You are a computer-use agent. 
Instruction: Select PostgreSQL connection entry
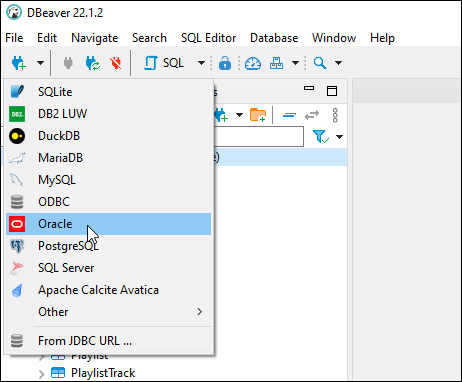[109, 246]
